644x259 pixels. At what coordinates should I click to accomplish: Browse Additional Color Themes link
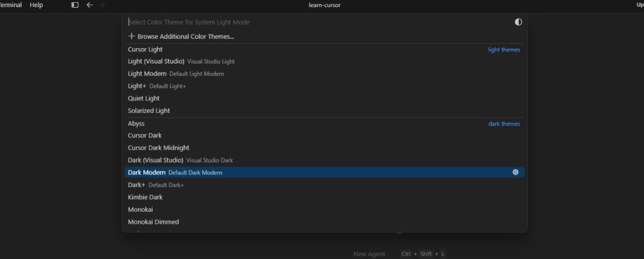tap(185, 37)
